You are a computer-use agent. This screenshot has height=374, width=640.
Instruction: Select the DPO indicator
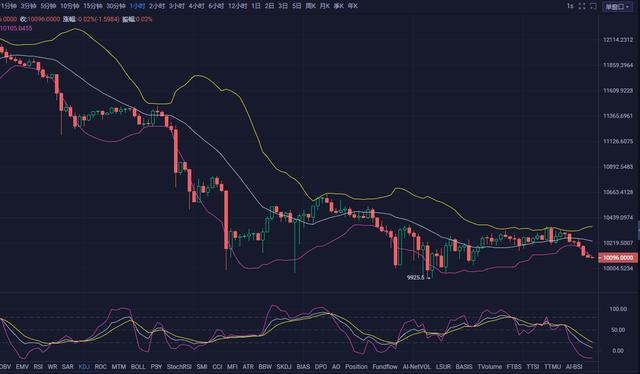click(321, 367)
